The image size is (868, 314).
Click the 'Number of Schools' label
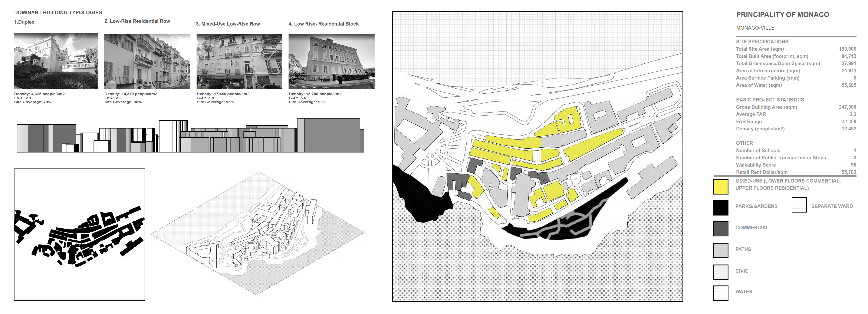758,150
